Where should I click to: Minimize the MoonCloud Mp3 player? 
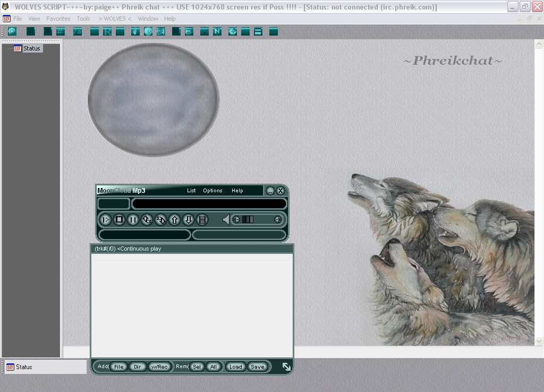coord(270,191)
